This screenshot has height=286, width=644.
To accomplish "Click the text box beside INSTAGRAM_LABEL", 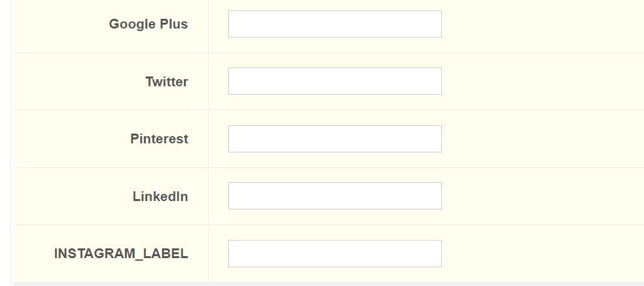I will pos(334,254).
